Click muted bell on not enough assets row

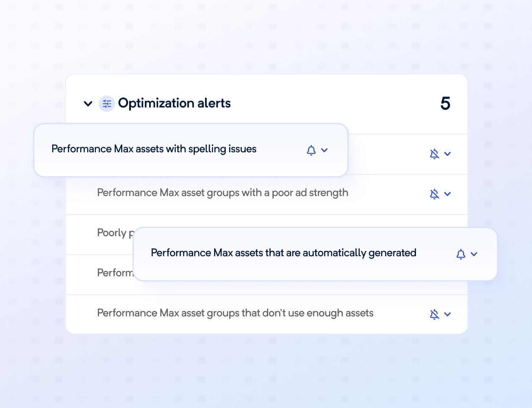(434, 314)
